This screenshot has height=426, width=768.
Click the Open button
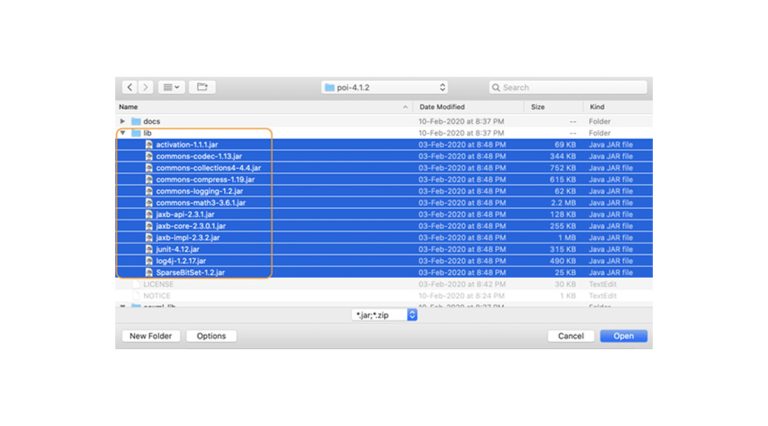coord(623,336)
